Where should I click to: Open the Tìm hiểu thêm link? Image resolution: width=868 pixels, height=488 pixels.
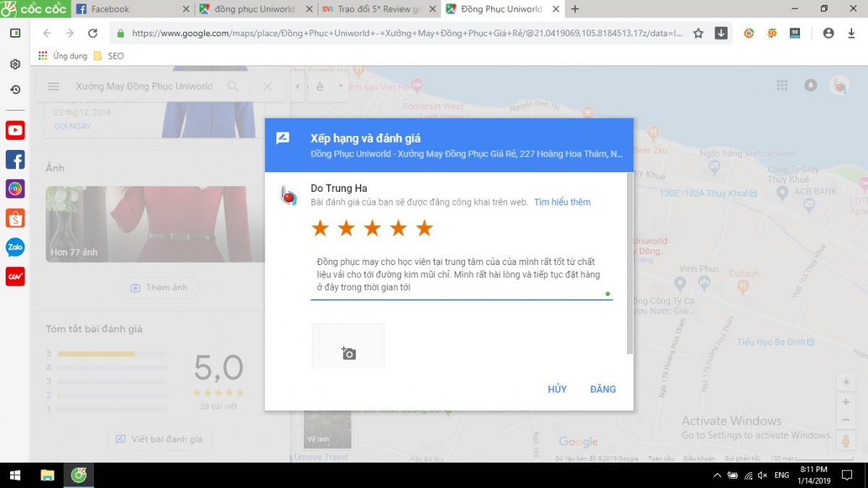[x=562, y=202]
